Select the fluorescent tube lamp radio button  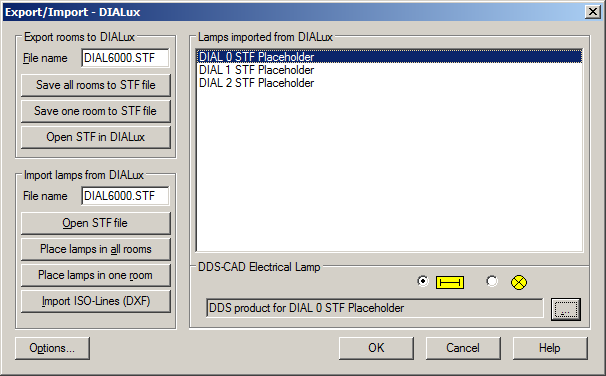pos(423,281)
